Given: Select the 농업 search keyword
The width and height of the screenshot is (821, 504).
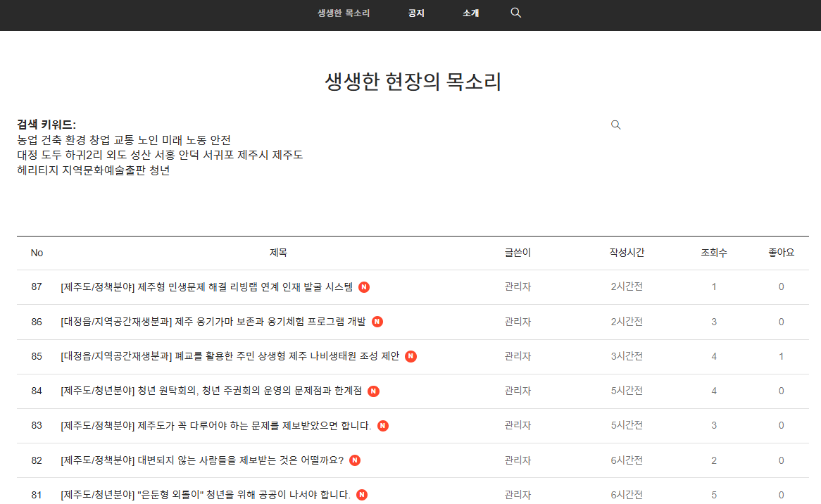Looking at the screenshot, I should pos(27,140).
